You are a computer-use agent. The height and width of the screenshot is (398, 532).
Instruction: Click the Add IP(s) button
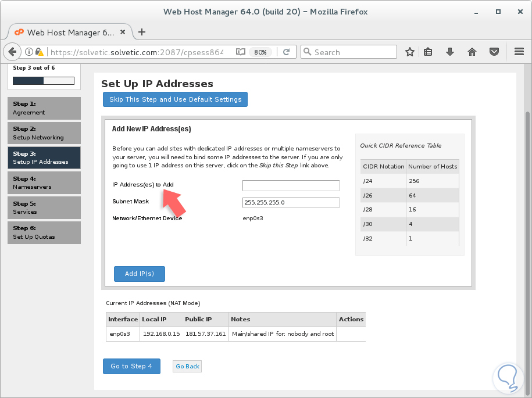140,274
